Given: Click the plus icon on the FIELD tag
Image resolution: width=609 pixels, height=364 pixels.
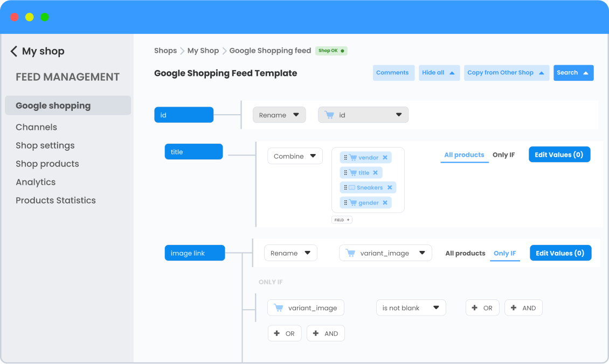Looking at the screenshot, I should (x=348, y=220).
